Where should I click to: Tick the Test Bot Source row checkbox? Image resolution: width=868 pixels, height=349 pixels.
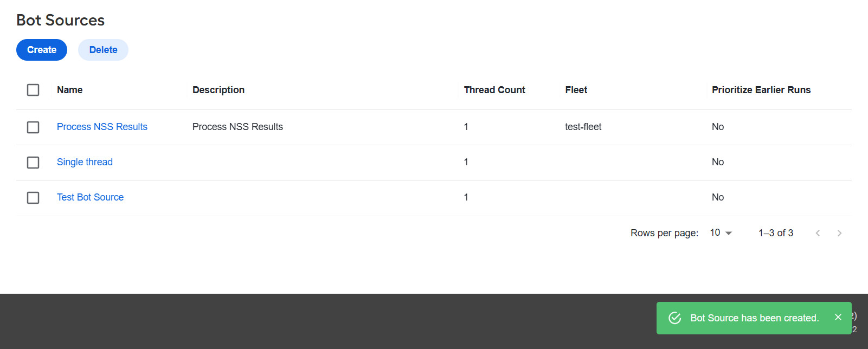(33, 197)
